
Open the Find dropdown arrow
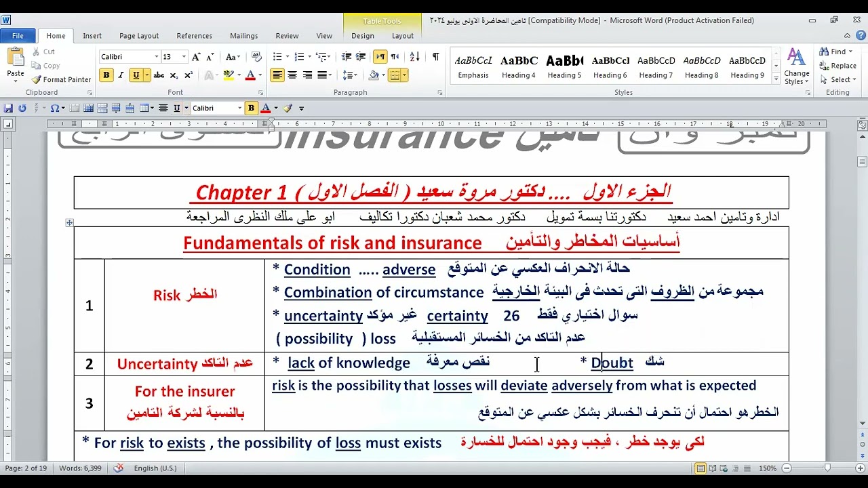coord(851,52)
